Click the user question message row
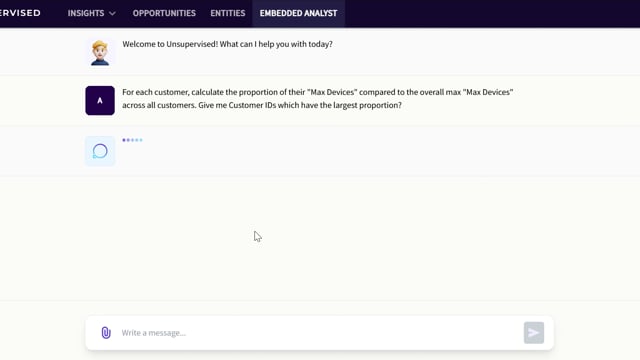Image resolution: width=640 pixels, height=360 pixels. click(x=320, y=100)
